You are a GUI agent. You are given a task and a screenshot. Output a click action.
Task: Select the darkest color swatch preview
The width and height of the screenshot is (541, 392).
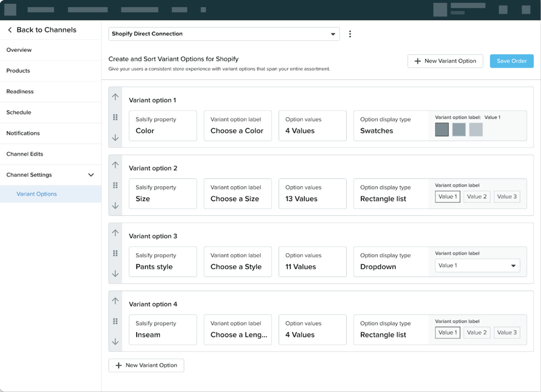tap(442, 130)
